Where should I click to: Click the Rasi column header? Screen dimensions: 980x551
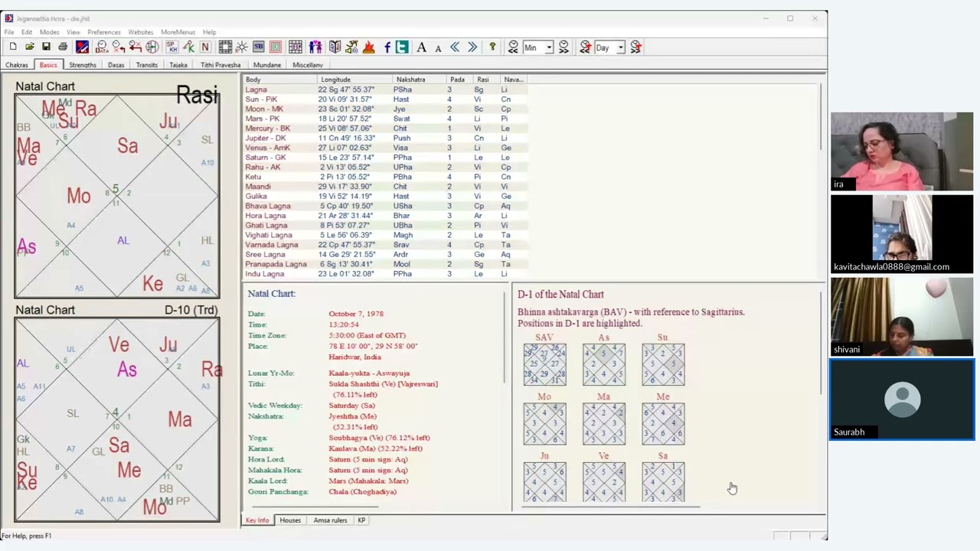487,80
